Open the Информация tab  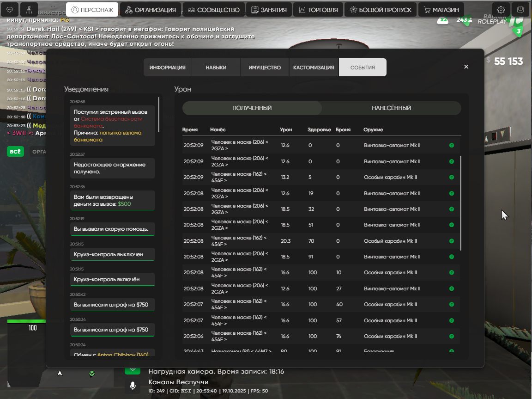click(x=167, y=68)
